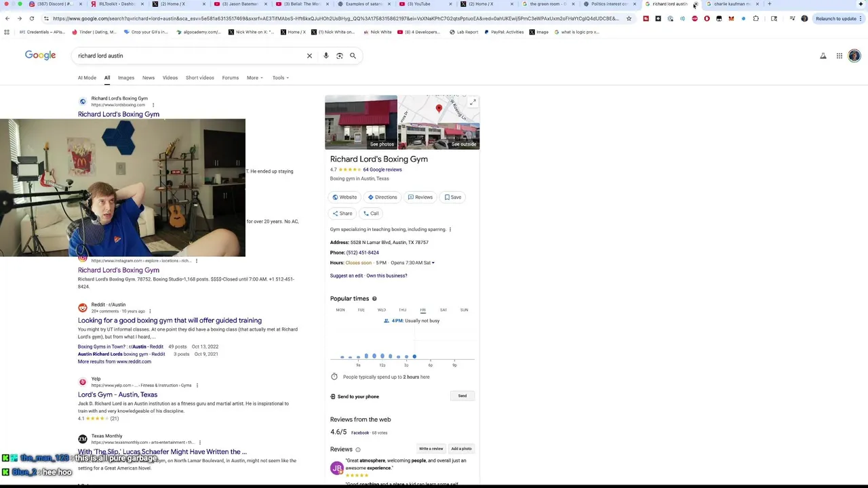The image size is (868, 488).
Task: Click Send to your phone button
Action: 462,396
